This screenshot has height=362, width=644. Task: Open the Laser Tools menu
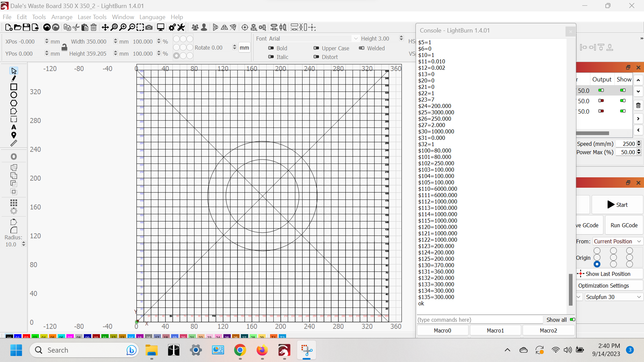coord(92,17)
